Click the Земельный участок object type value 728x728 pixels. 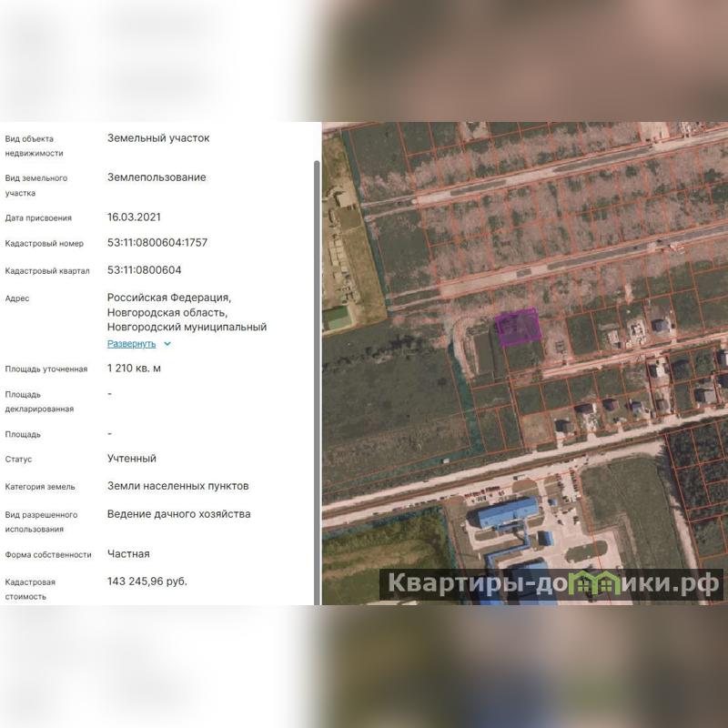[x=157, y=138]
